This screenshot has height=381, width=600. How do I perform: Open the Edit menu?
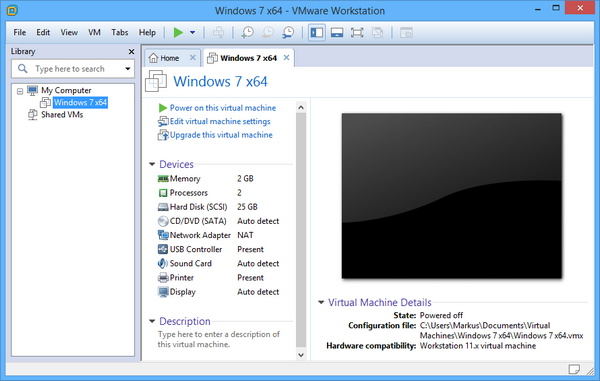click(43, 33)
